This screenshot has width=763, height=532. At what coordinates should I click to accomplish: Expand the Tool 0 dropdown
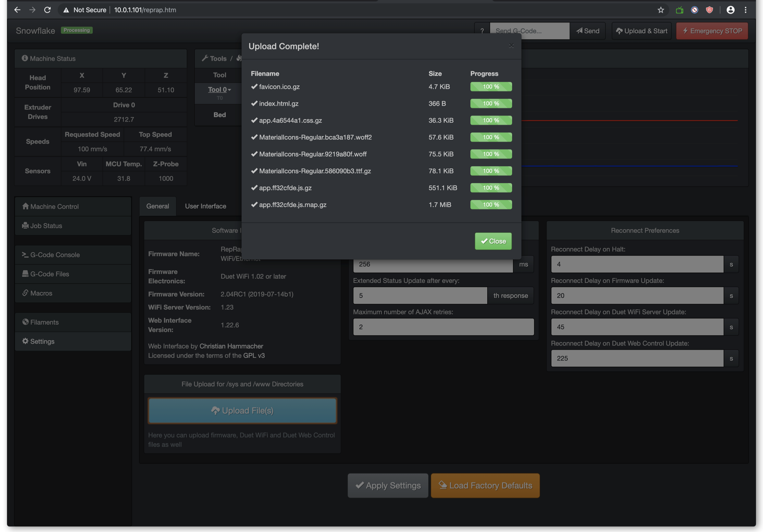point(220,89)
